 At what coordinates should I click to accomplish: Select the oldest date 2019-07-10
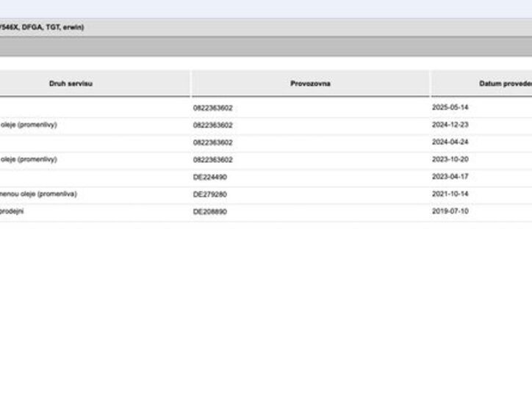click(x=450, y=211)
